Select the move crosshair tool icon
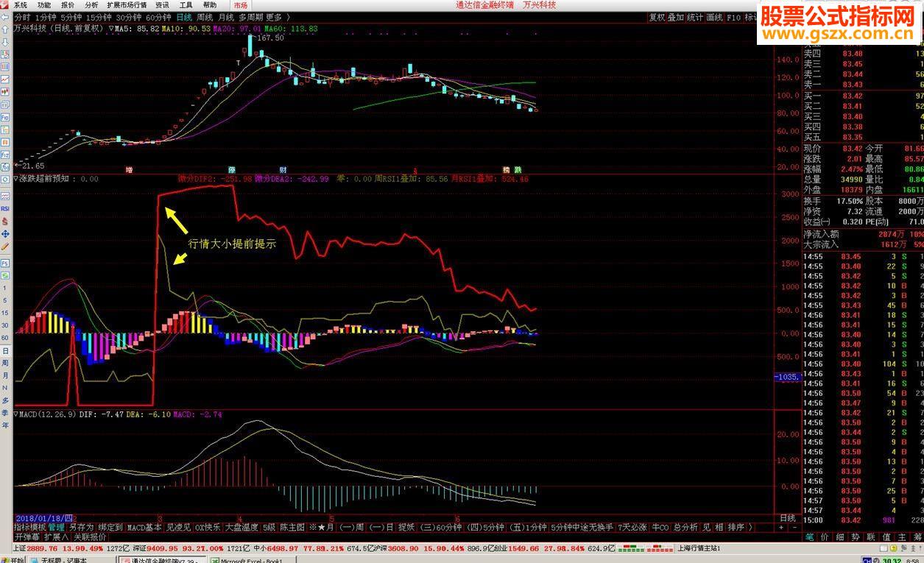 (x=5, y=234)
